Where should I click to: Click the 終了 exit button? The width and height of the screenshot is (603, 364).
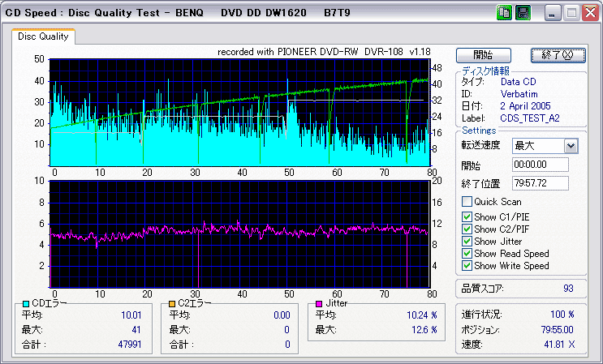558,55
